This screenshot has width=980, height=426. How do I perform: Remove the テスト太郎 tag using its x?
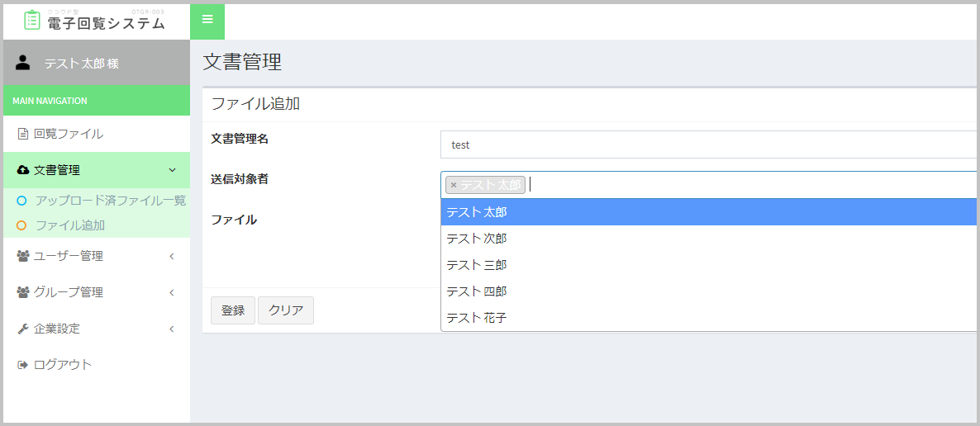click(x=453, y=185)
